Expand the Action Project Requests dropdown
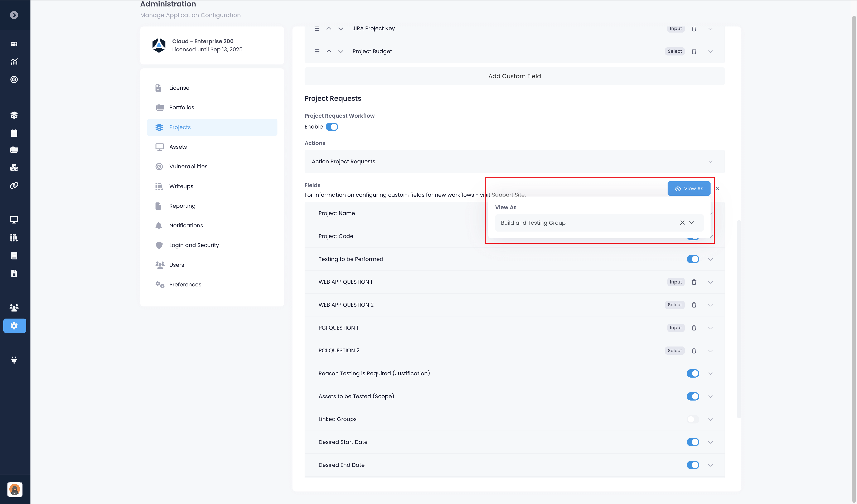This screenshot has height=504, width=857. coord(710,161)
